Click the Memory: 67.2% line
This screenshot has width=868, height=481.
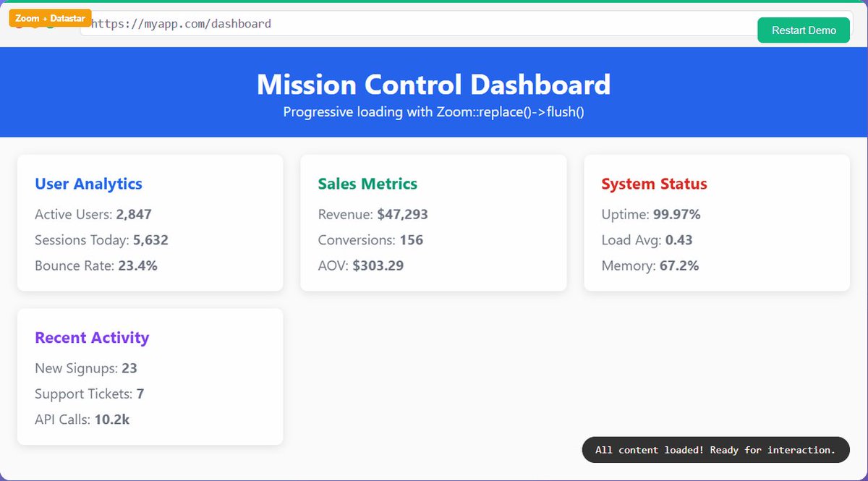pos(650,265)
